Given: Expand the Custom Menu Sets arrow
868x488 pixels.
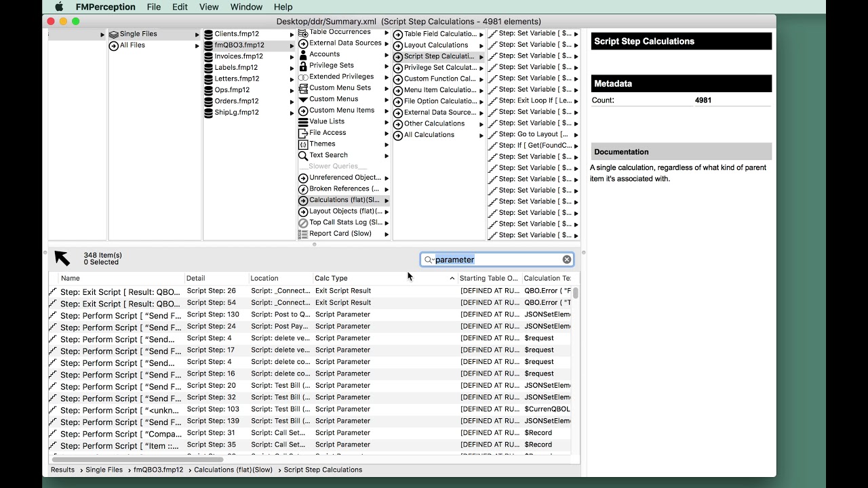Looking at the screenshot, I should point(387,88).
